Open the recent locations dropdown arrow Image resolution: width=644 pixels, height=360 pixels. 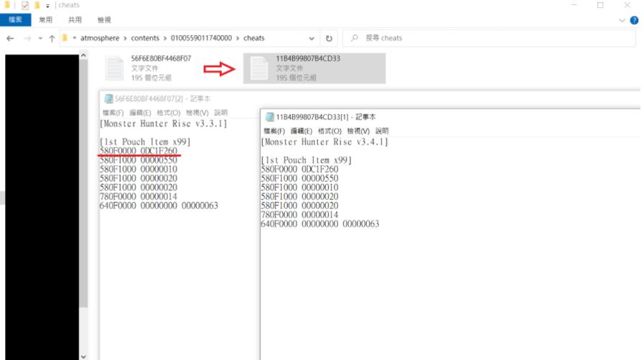point(40,38)
